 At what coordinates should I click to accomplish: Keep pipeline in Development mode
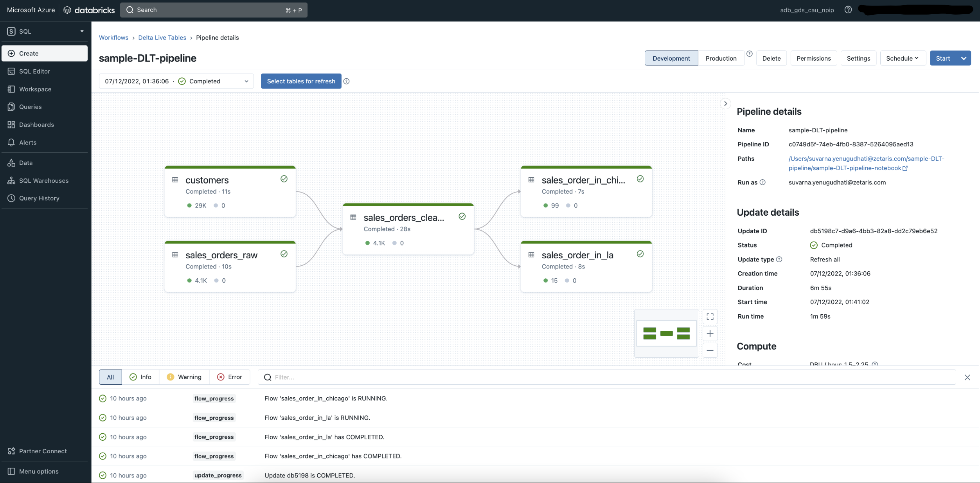tap(671, 58)
